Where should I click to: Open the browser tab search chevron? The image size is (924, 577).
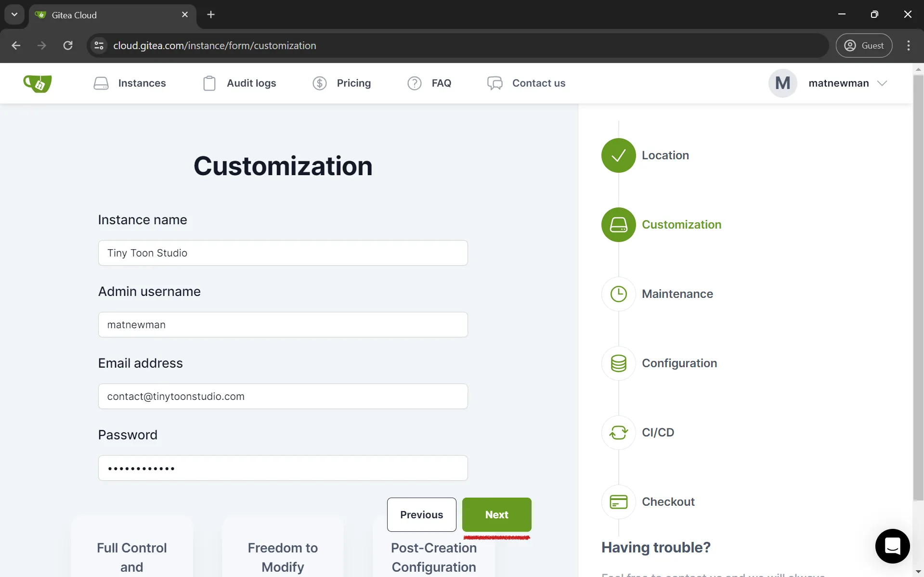(14, 14)
